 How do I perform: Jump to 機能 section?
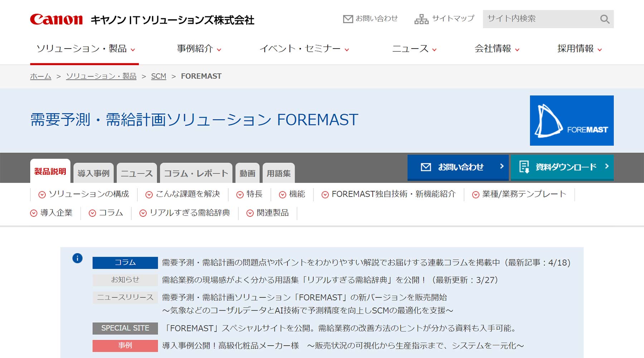tap(297, 194)
